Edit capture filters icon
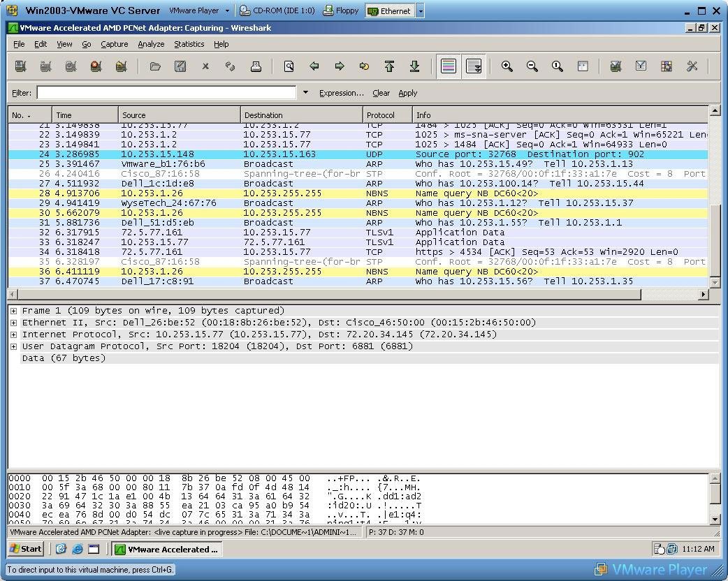 (x=616, y=66)
